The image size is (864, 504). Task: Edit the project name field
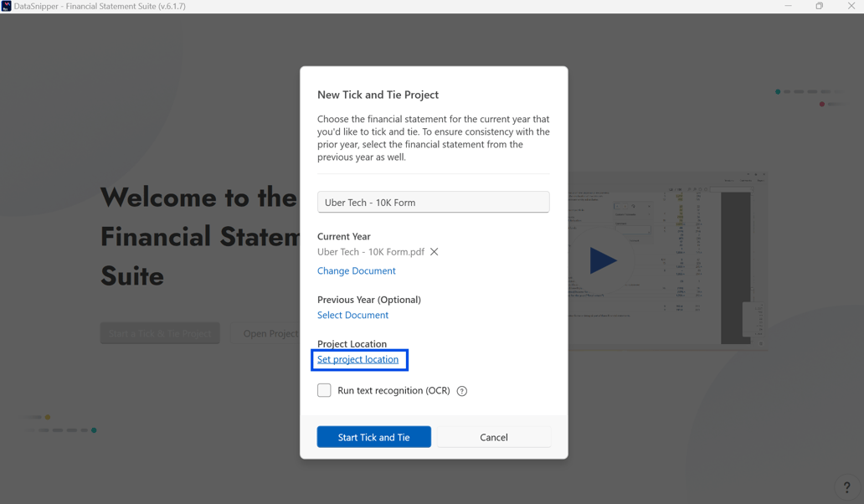pyautogui.click(x=433, y=202)
